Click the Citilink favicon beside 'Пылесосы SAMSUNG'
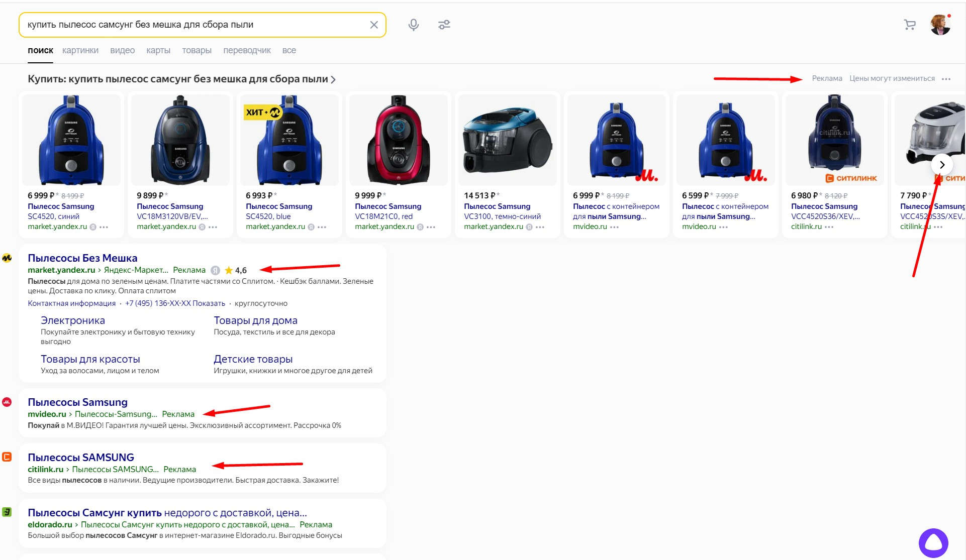 click(7, 457)
